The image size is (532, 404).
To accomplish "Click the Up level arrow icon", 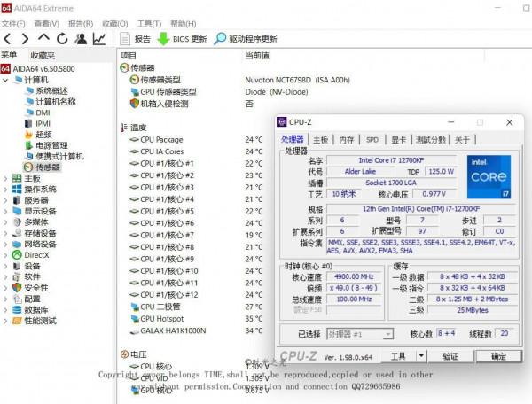I will [43, 37].
